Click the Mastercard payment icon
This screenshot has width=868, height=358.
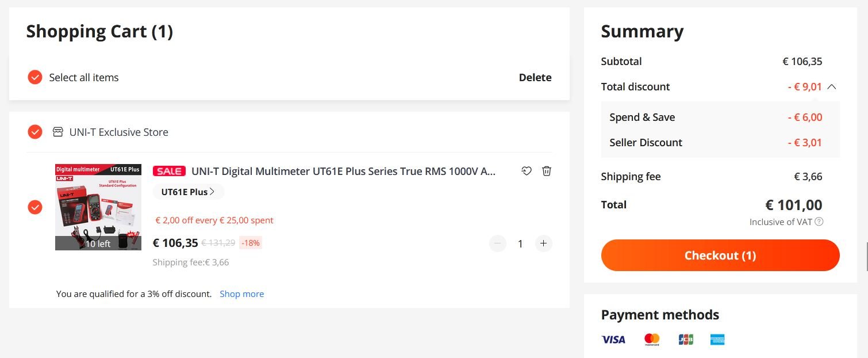(x=652, y=340)
